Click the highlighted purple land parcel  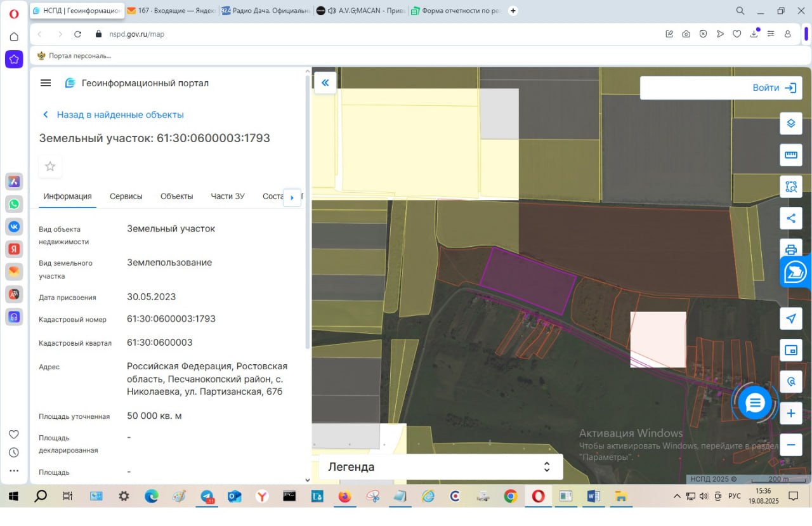527,280
